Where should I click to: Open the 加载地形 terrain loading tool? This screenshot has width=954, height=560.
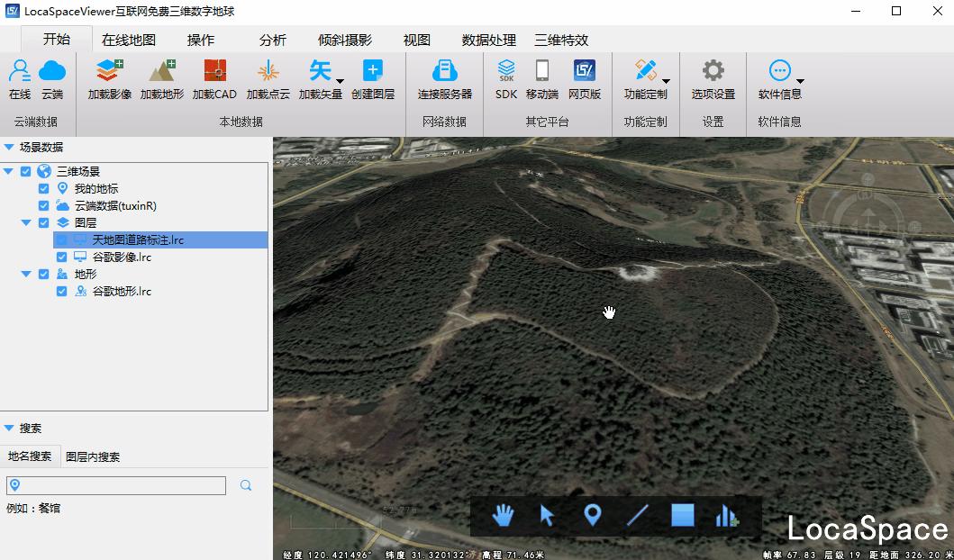[x=161, y=81]
